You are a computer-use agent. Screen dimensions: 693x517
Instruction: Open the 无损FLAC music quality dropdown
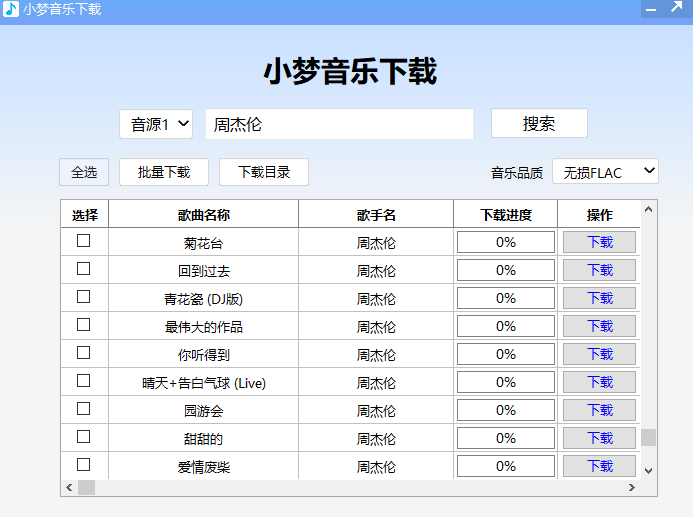[605, 171]
